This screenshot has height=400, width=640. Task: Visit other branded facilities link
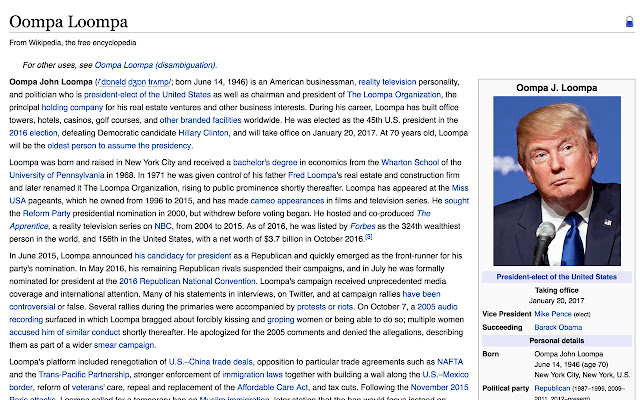coord(200,120)
